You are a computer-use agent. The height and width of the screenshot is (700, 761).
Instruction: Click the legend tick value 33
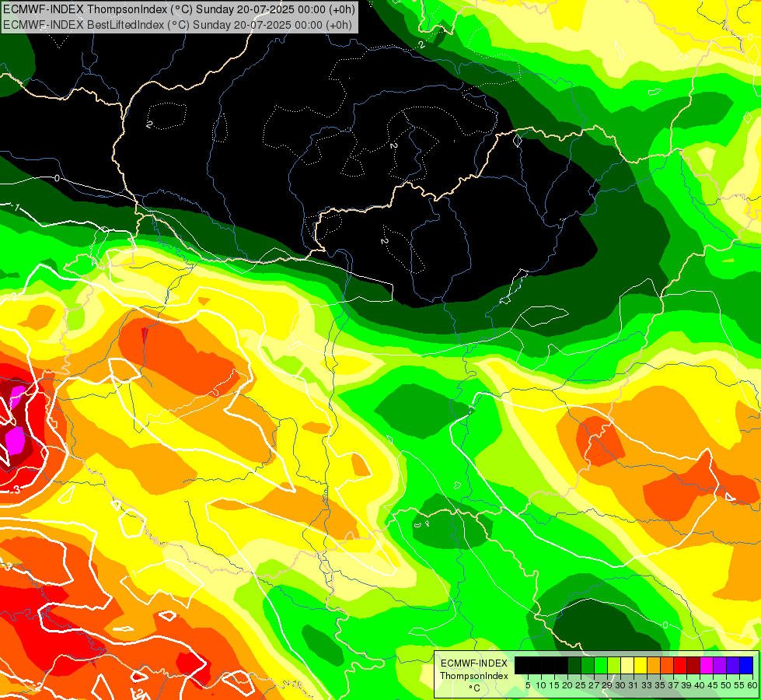648,685
